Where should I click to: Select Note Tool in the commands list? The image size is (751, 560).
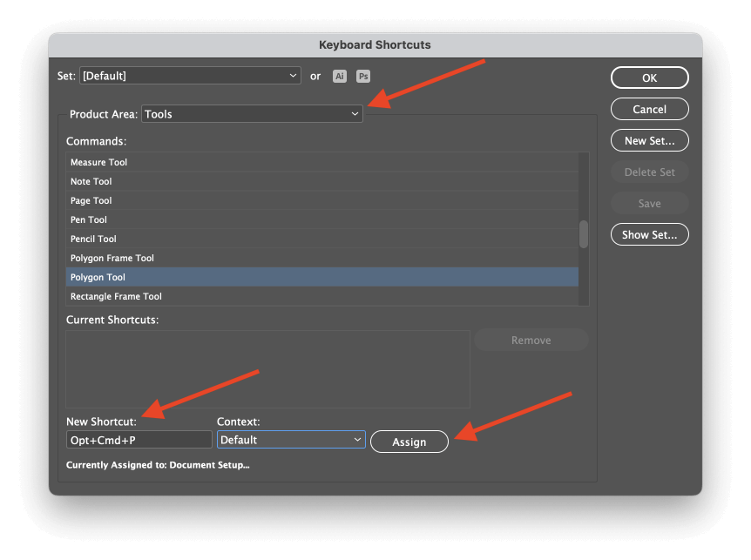tap(321, 181)
